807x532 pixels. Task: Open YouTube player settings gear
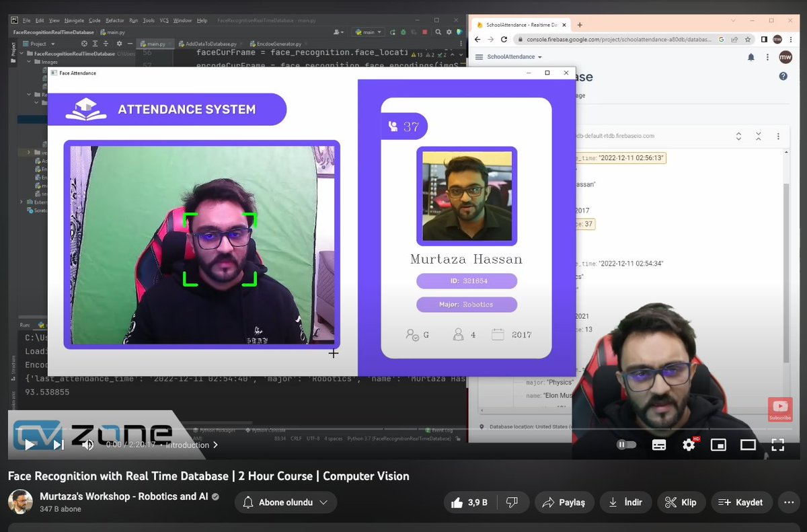click(x=689, y=444)
